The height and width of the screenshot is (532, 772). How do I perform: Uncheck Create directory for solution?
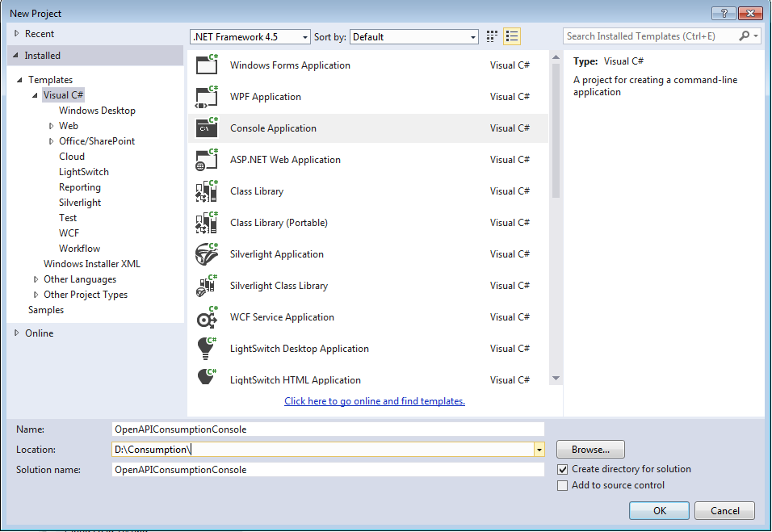pyautogui.click(x=563, y=469)
